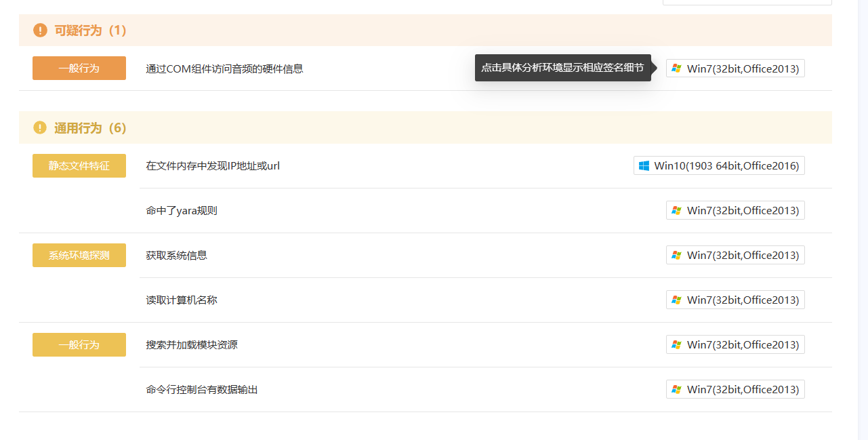Open Win7 environment for 通过COM组件访问音频的硬件信息

(x=735, y=68)
